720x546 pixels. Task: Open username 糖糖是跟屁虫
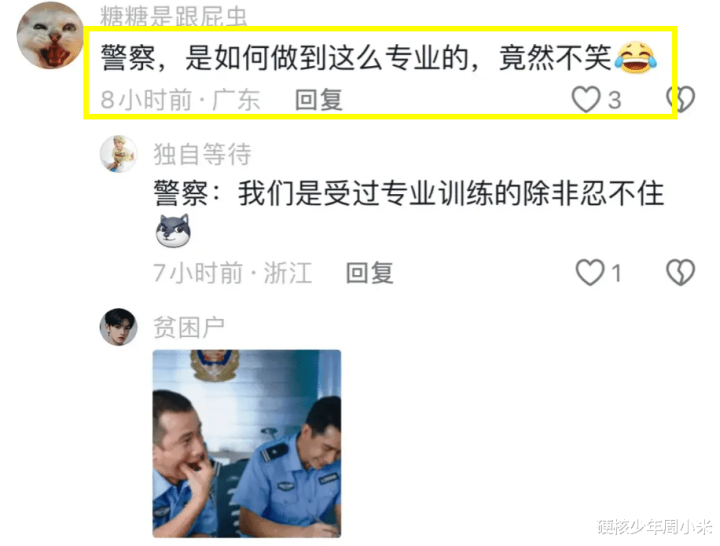[174, 17]
